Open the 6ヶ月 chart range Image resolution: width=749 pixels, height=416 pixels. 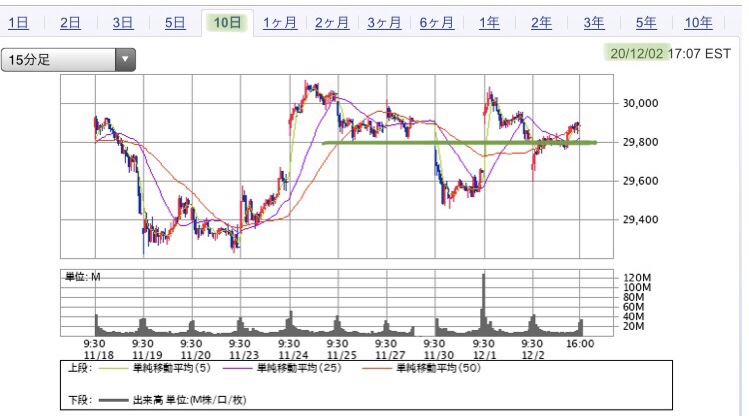coord(437,22)
